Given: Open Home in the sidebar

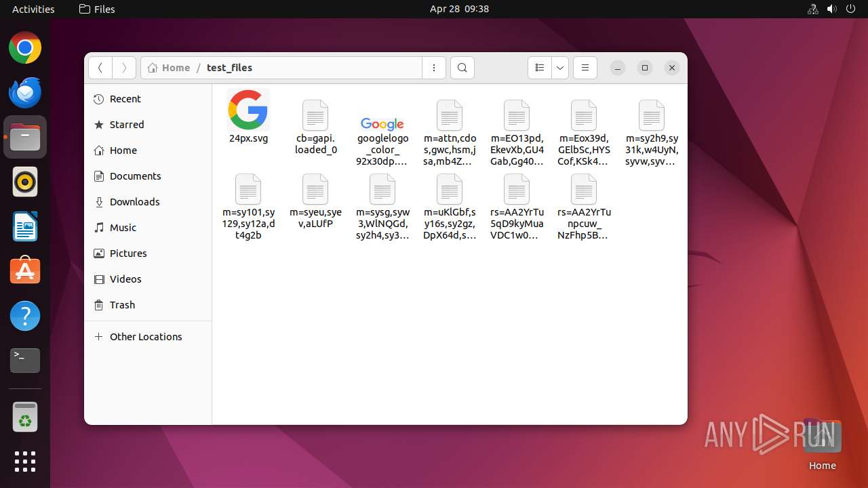Looking at the screenshot, I should pyautogui.click(x=148, y=150).
